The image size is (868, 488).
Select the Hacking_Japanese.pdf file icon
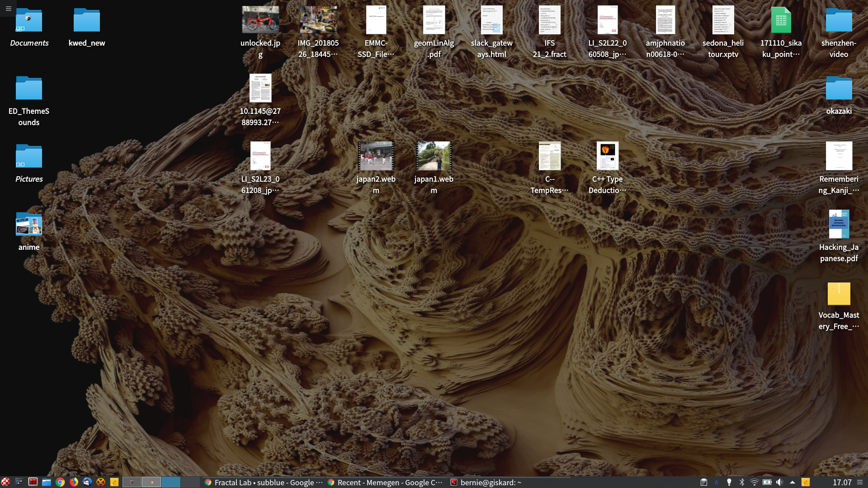click(839, 225)
